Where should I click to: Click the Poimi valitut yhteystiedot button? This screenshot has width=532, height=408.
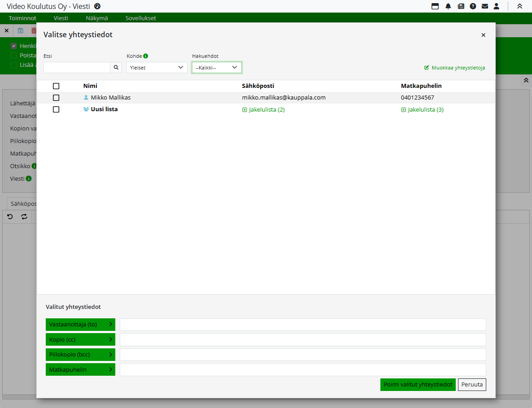[418, 385]
